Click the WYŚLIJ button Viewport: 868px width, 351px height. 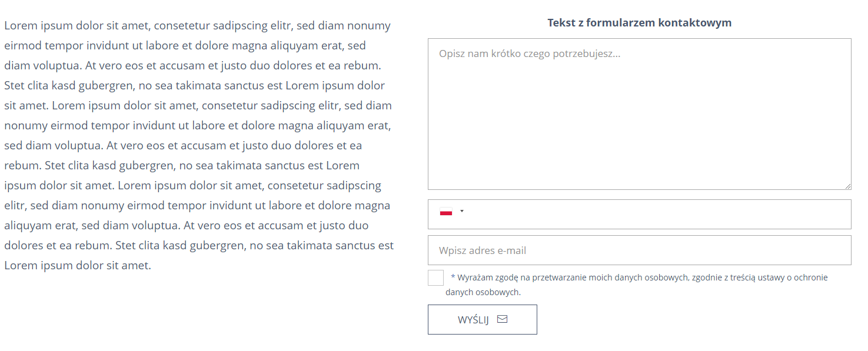pyautogui.click(x=482, y=319)
